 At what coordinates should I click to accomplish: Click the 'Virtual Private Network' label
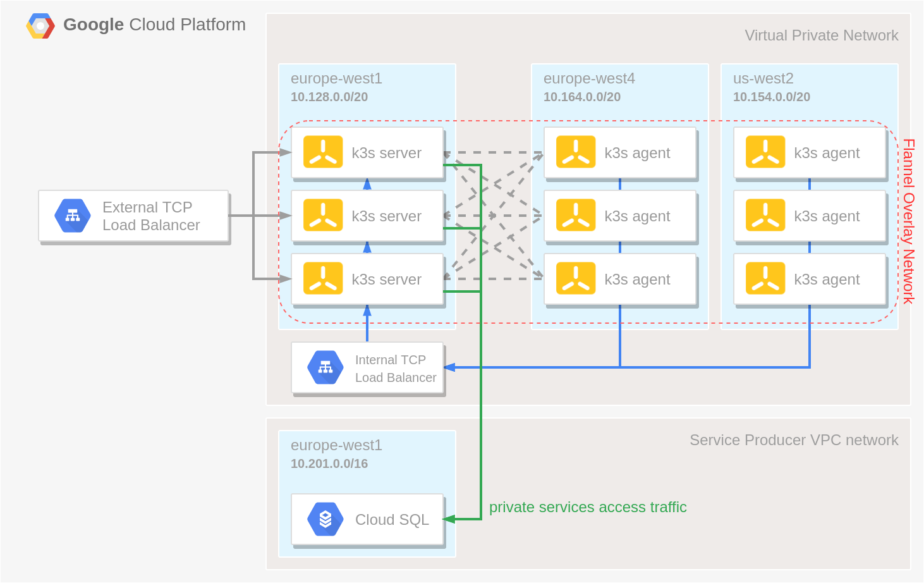coord(821,35)
